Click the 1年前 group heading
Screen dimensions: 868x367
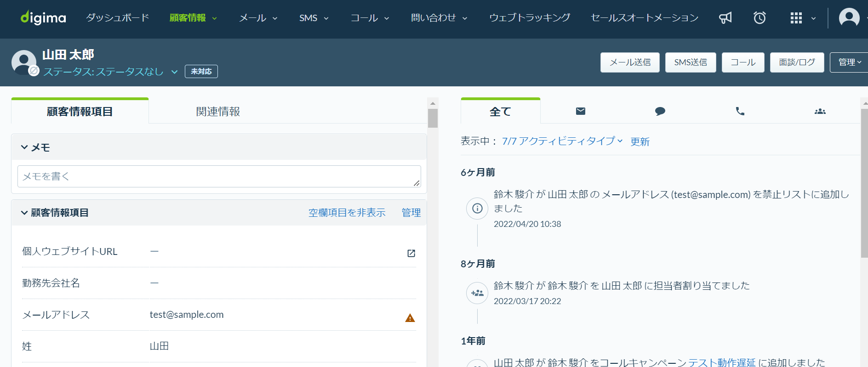coord(473,341)
